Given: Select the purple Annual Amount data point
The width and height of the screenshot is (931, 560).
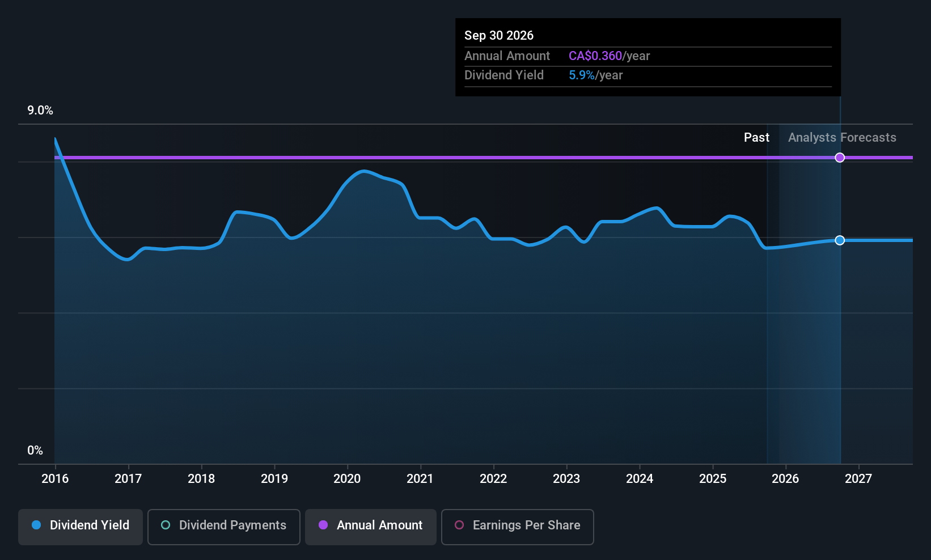Looking at the screenshot, I should pyautogui.click(x=840, y=158).
